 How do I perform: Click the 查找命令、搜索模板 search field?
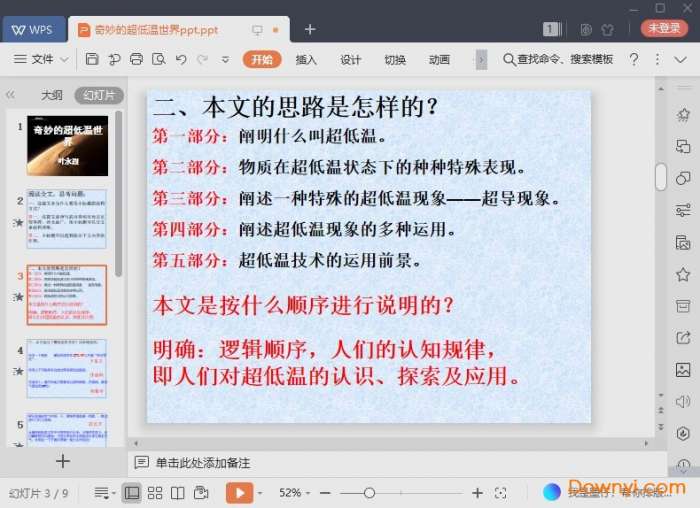coord(558,59)
